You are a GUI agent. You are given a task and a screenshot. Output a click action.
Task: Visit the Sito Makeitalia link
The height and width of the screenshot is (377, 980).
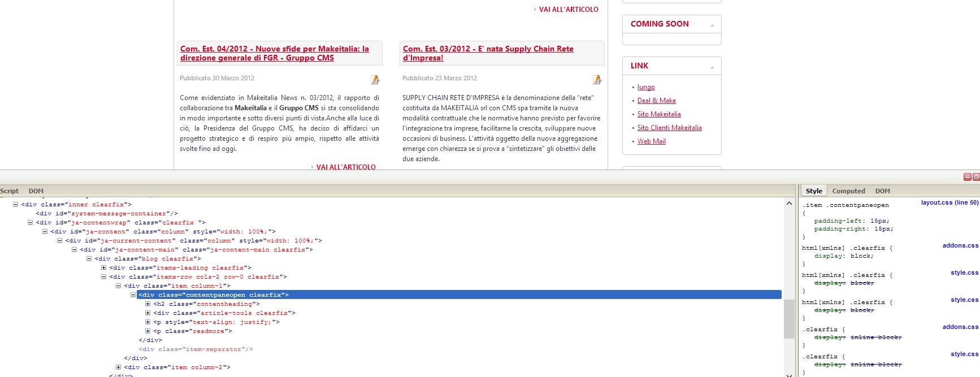[659, 114]
